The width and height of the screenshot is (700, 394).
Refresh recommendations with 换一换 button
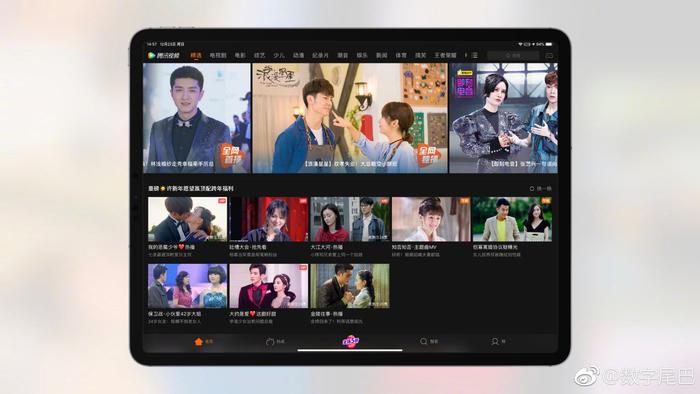(x=541, y=189)
